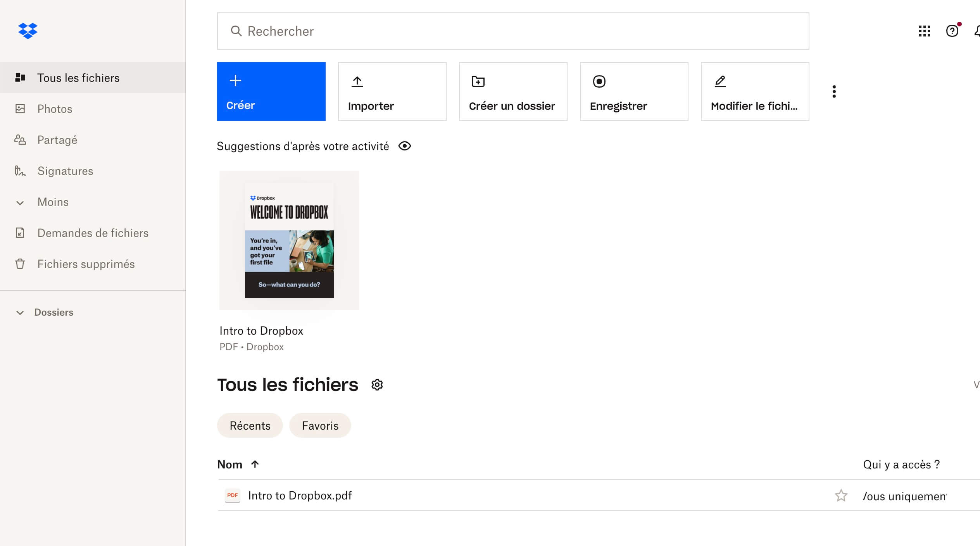Collapse the Moins chevron
This screenshot has width=980, height=546.
[x=20, y=202]
